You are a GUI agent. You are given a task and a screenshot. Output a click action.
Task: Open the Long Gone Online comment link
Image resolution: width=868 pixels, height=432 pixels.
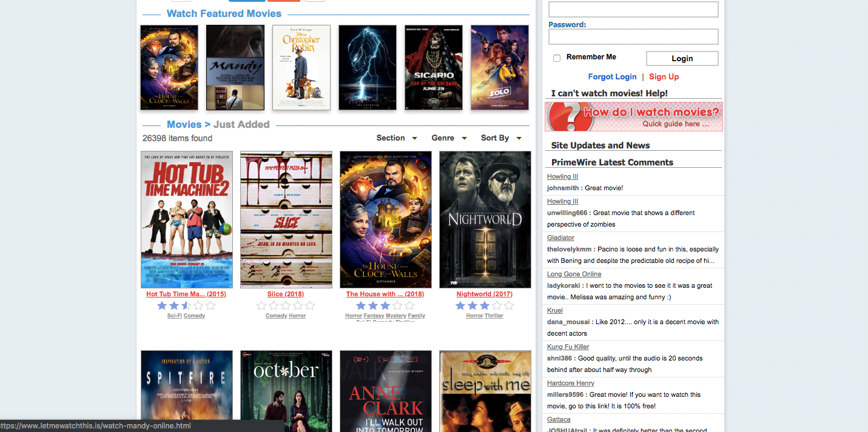point(574,274)
